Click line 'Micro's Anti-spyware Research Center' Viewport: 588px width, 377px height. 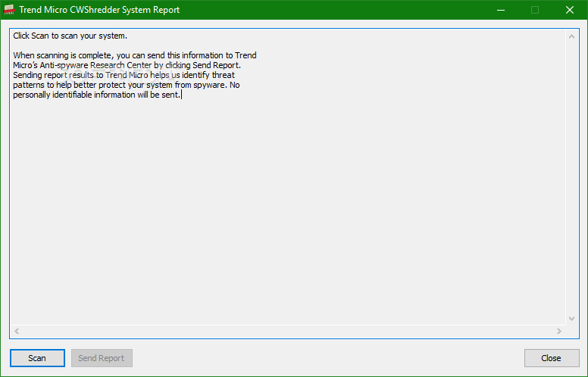pyautogui.click(x=127, y=65)
